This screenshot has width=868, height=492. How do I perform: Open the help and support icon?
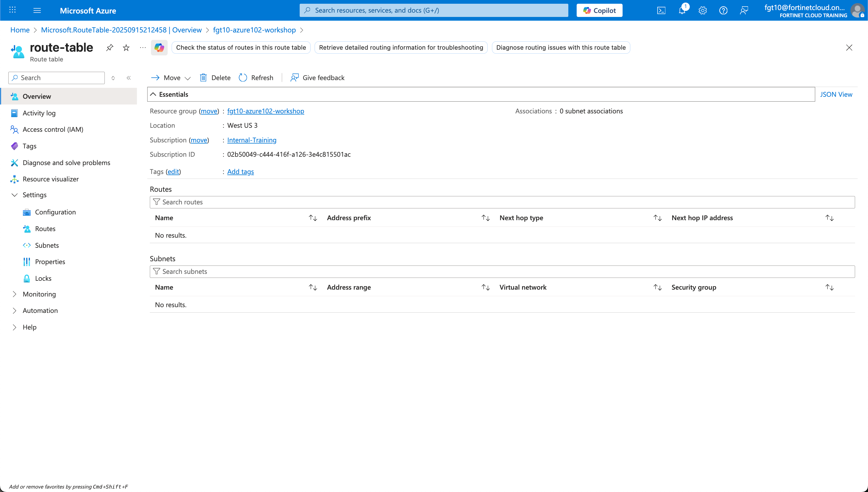point(723,10)
